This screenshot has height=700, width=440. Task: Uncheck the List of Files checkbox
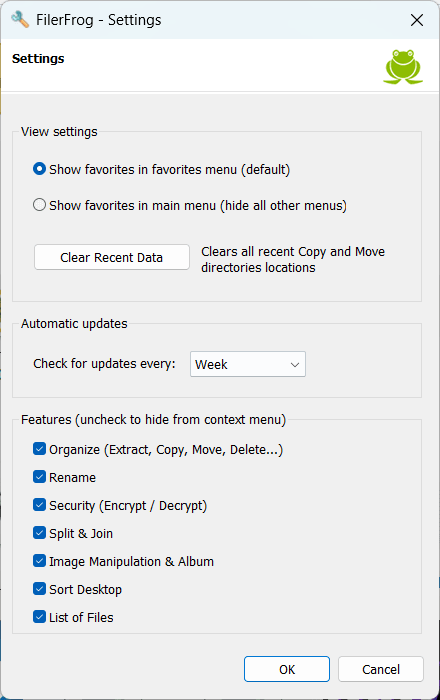[39, 617]
